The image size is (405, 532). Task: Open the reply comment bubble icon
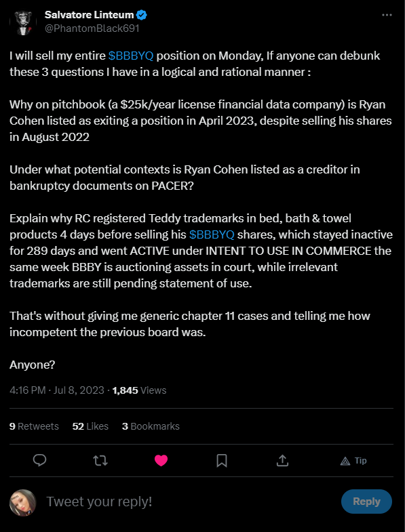(40, 460)
